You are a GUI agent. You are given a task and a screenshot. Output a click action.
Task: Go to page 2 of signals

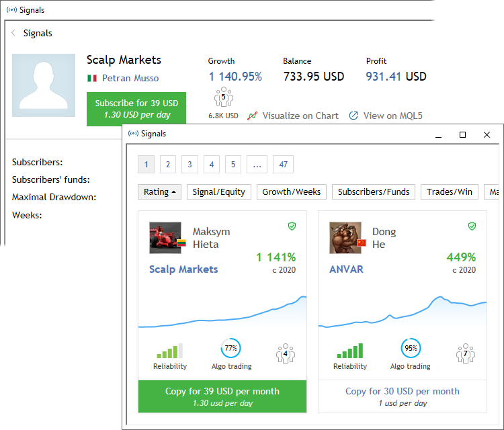tap(168, 164)
